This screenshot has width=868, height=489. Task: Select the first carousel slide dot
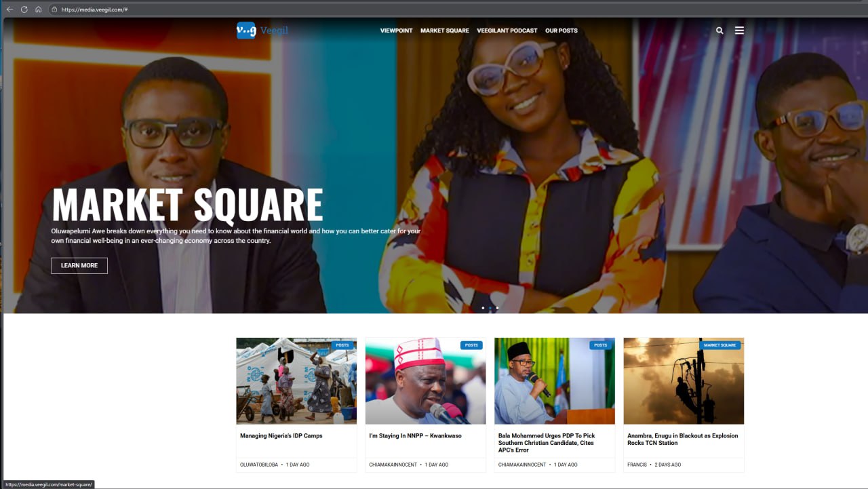coord(483,308)
